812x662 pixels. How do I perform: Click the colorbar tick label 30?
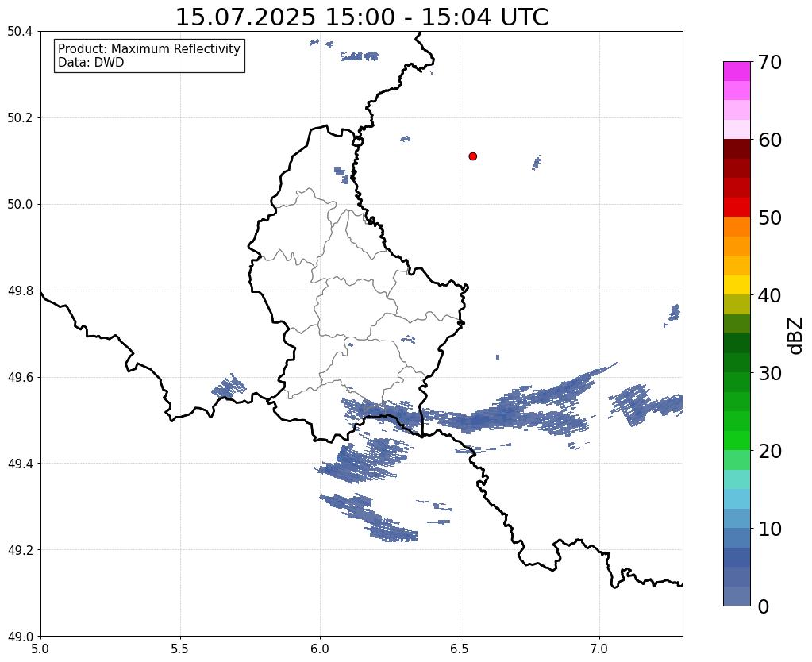click(x=770, y=373)
